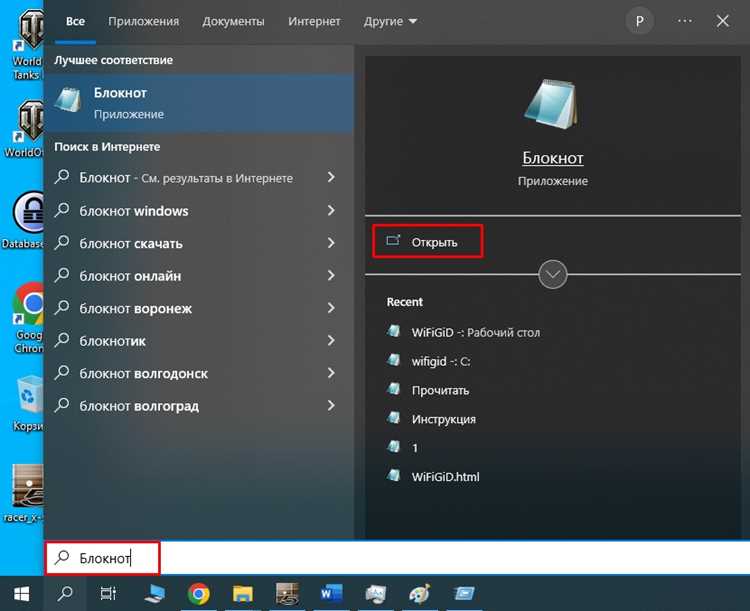Open the Paint palette icon in taskbar
The image size is (750, 611).
419,594
